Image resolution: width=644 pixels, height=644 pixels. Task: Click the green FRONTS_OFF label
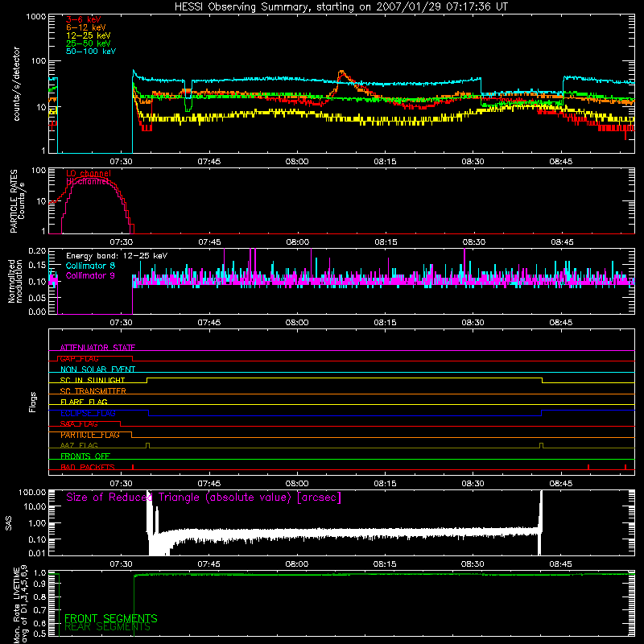coord(85,456)
